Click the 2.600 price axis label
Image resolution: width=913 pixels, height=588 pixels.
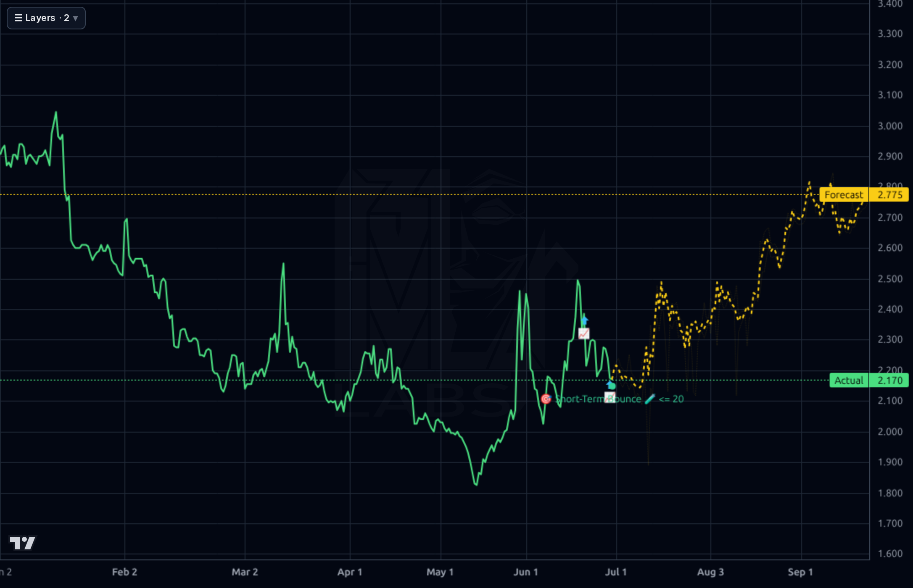[x=890, y=248]
